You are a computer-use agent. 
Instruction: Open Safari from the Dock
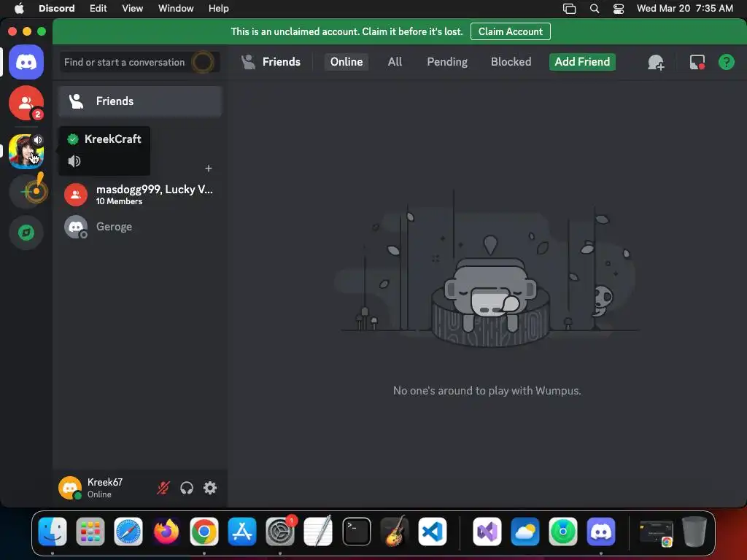click(128, 532)
